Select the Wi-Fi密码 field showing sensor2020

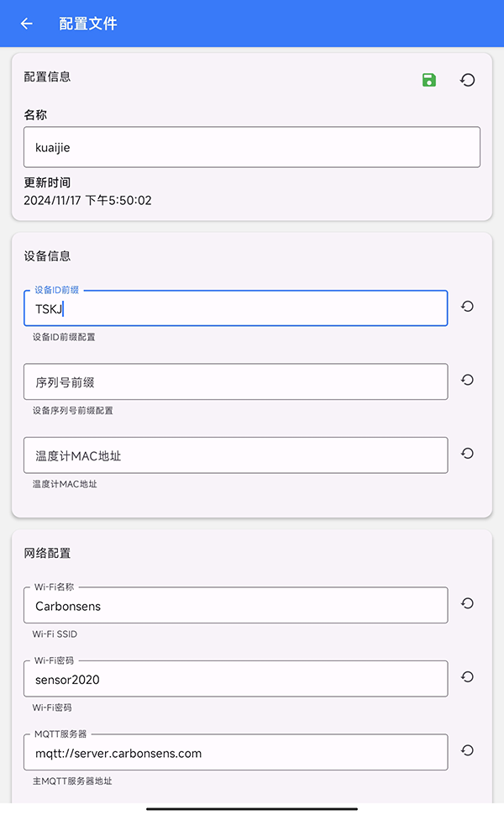235,678
